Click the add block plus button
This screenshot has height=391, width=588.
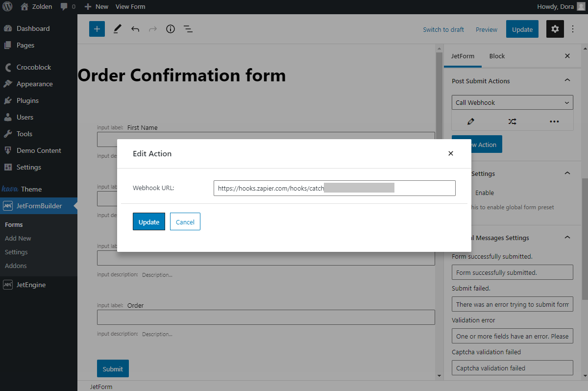(x=97, y=29)
